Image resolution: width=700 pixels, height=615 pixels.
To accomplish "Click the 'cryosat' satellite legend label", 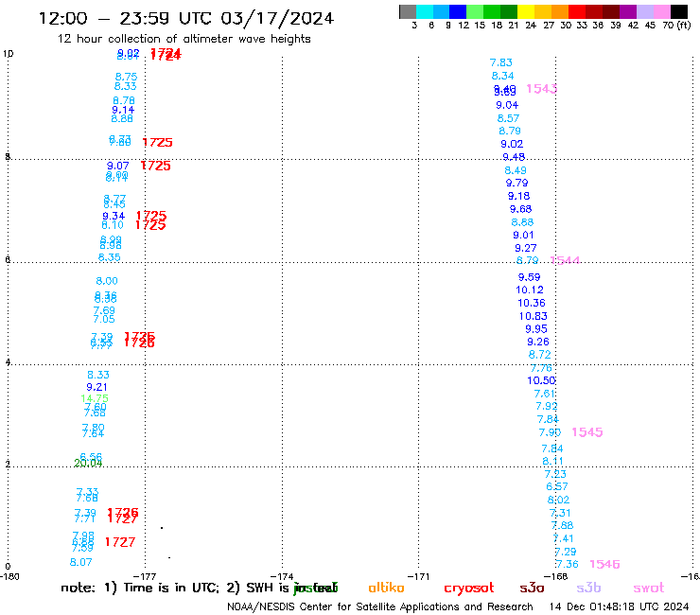I will click(x=469, y=588).
